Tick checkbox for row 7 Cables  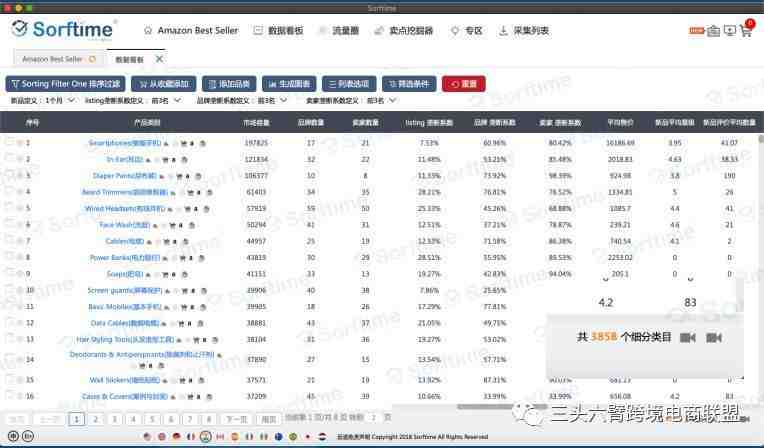coord(8,241)
